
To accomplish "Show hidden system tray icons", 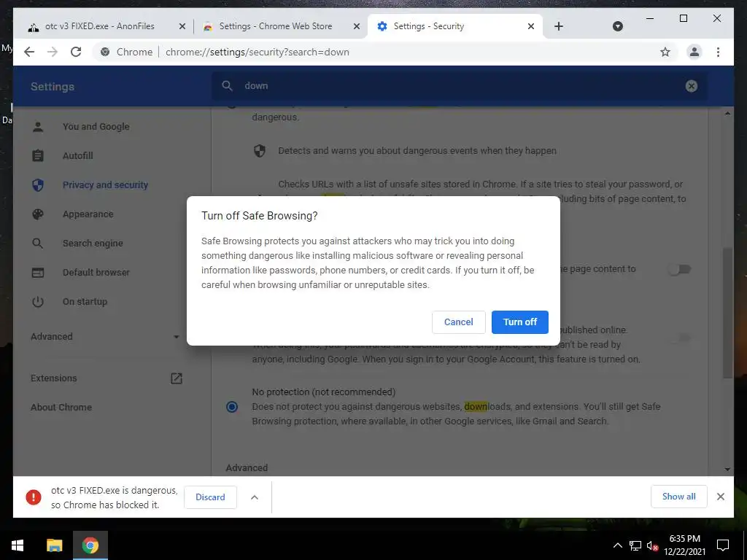I will [617, 545].
